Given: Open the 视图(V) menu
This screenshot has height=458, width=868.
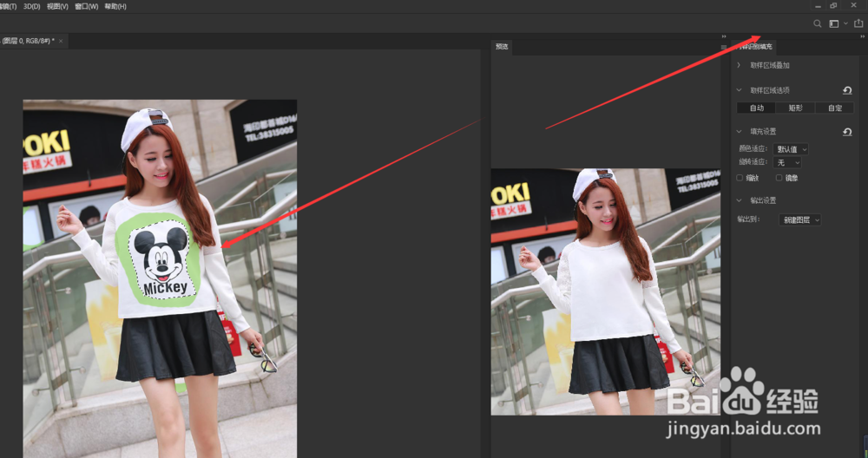Looking at the screenshot, I should 57,7.
